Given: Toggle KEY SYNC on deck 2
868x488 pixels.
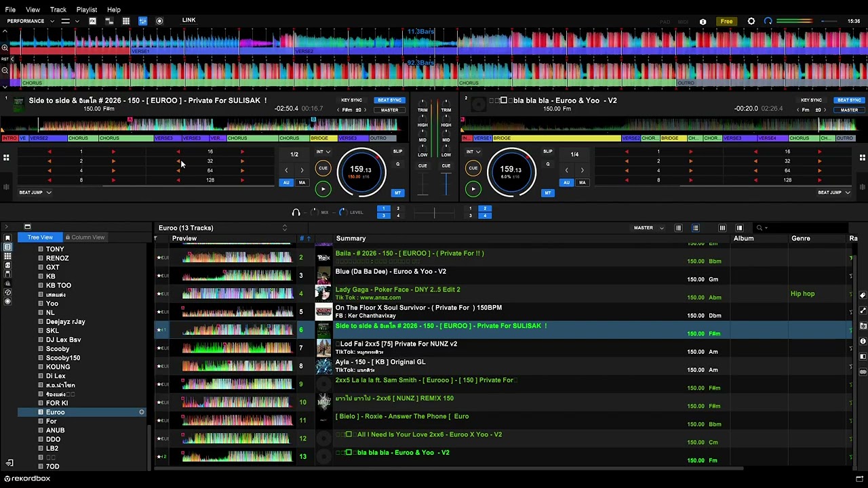Looking at the screenshot, I should [x=811, y=100].
